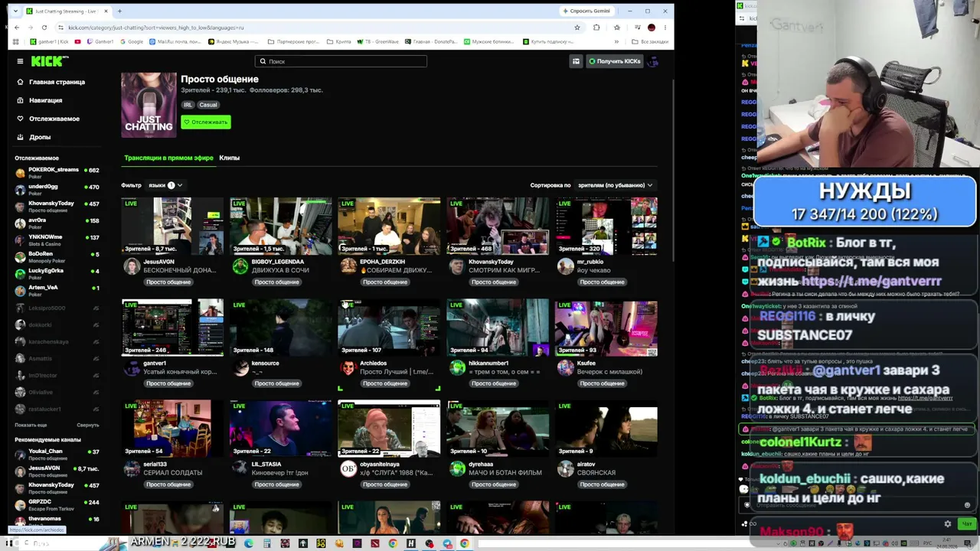Viewport: 980px width, 551px height.
Task: Open Microsoft Edge from the taskbar
Action: pos(249,543)
